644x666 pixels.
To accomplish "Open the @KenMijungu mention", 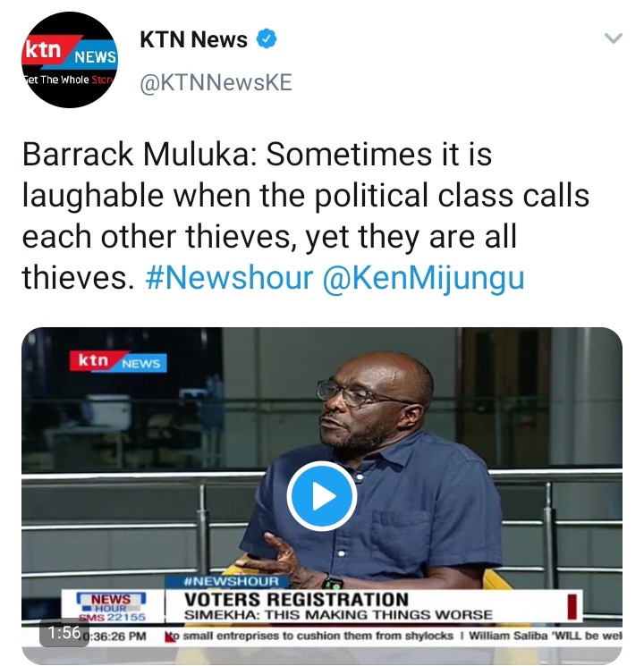I will (x=423, y=279).
